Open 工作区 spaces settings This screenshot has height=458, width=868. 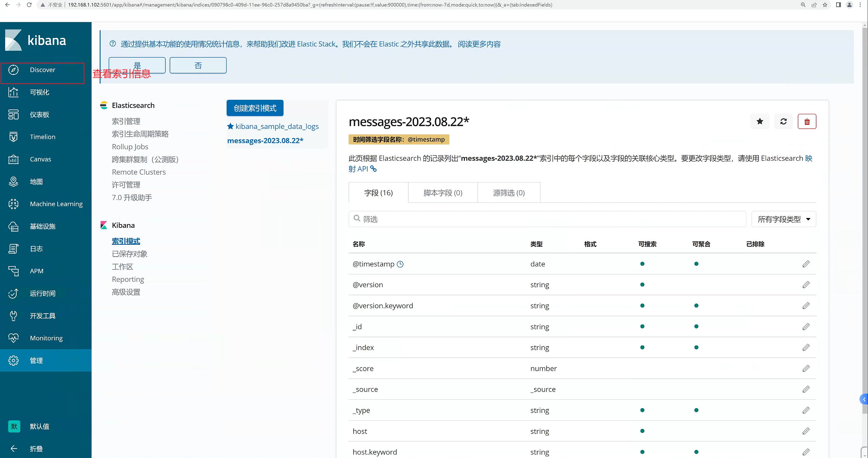click(122, 267)
